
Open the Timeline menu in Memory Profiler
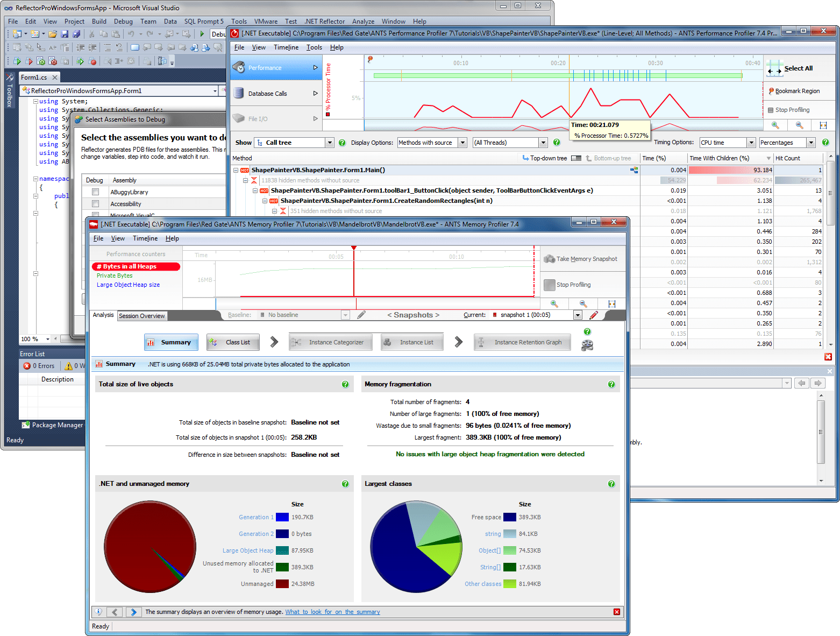point(145,238)
